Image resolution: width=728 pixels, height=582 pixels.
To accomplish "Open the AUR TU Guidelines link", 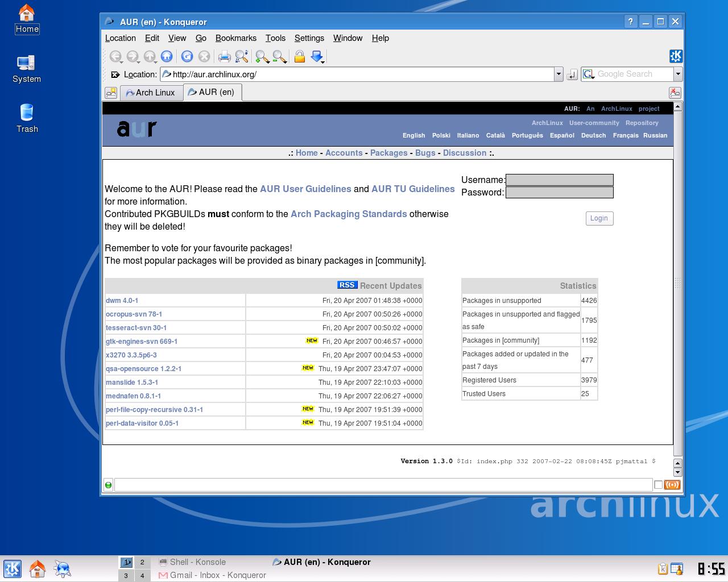I will tap(413, 189).
